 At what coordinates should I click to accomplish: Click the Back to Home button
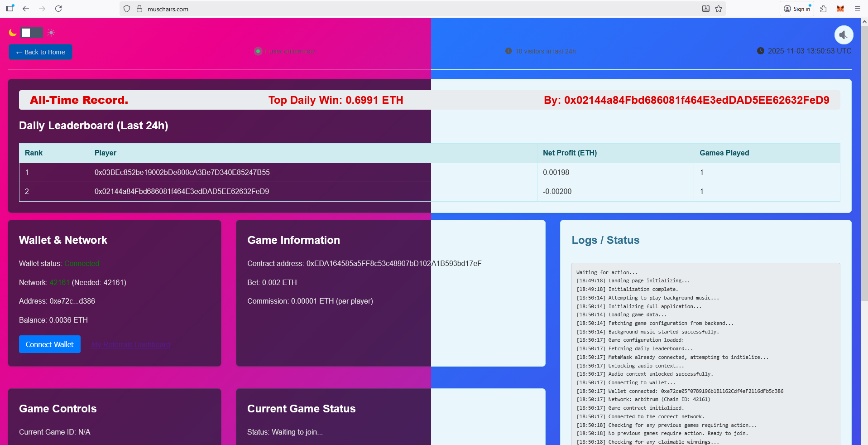pyautogui.click(x=40, y=52)
